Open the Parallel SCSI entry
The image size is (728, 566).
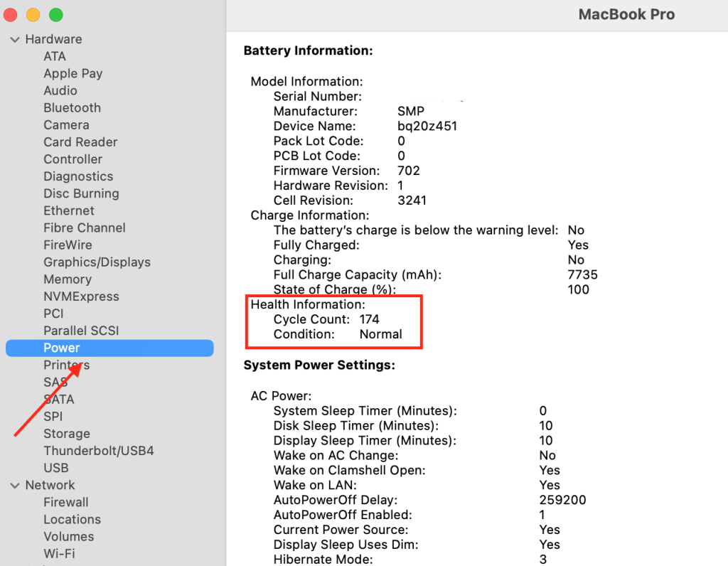coord(81,331)
